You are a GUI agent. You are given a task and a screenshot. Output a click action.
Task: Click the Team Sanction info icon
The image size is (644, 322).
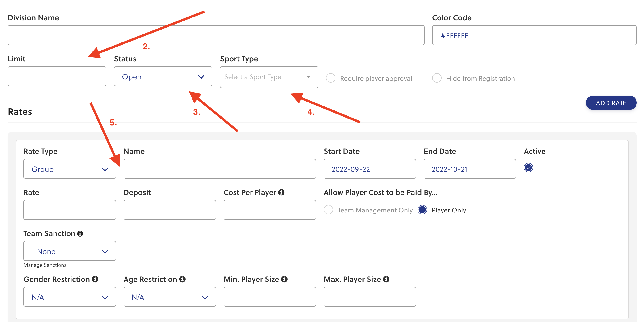point(80,233)
